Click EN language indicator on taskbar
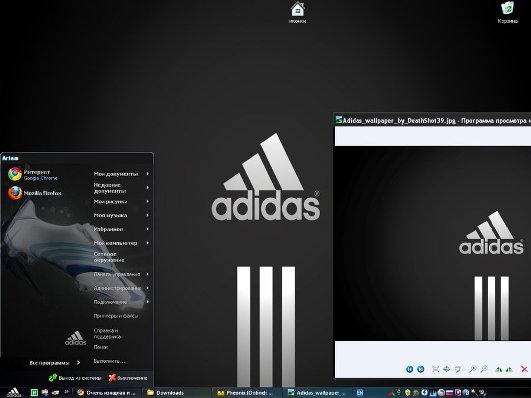 point(360,393)
